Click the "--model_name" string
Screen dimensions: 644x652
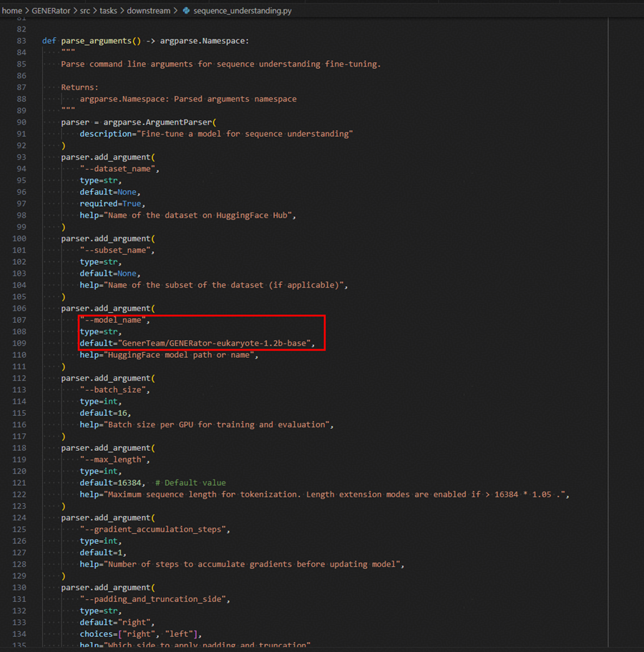coord(112,320)
